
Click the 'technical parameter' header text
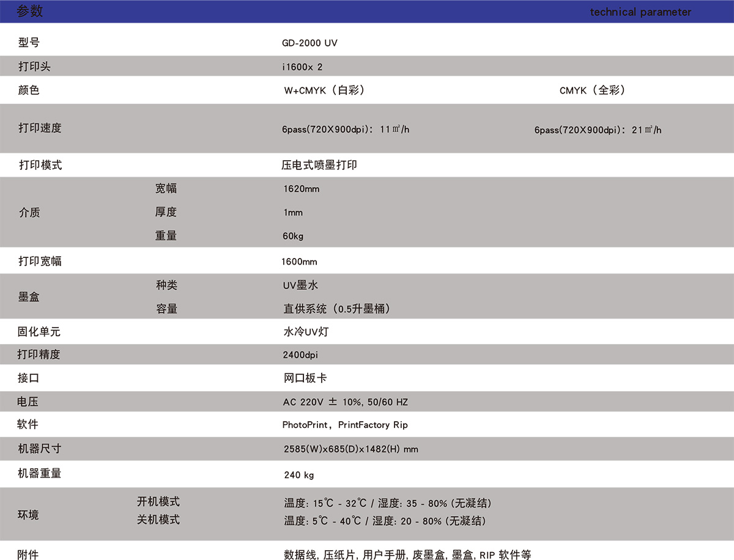[640, 12]
